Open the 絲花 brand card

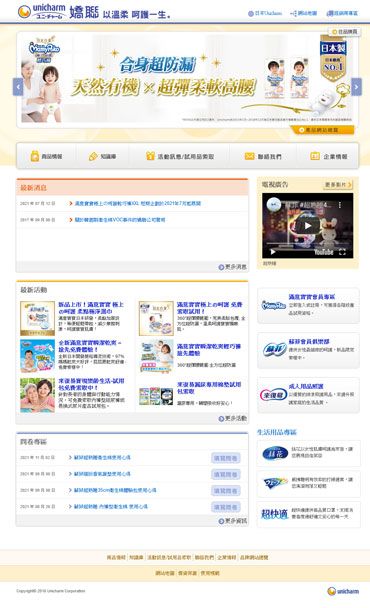[309, 453]
